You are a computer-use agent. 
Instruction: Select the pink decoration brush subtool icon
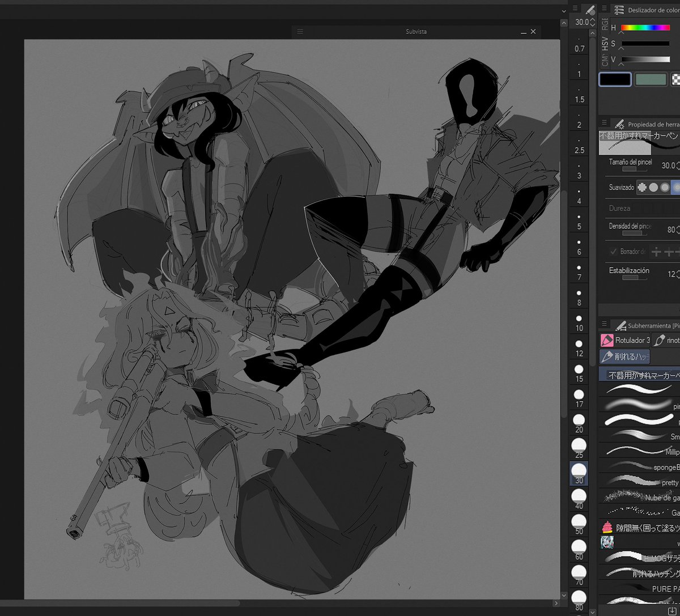click(607, 527)
